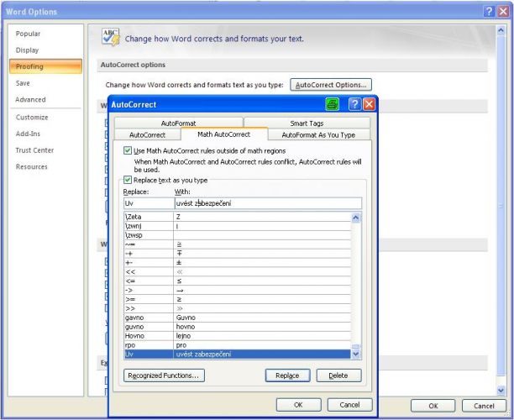Select the rpo list entry

tap(238, 345)
